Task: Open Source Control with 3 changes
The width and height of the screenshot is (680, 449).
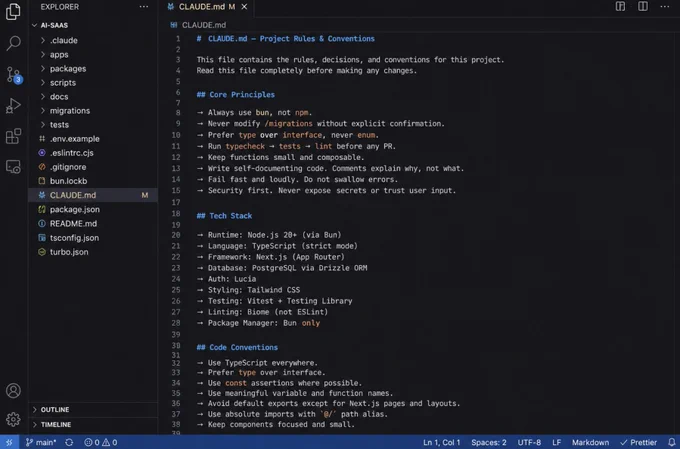Action: (x=13, y=75)
